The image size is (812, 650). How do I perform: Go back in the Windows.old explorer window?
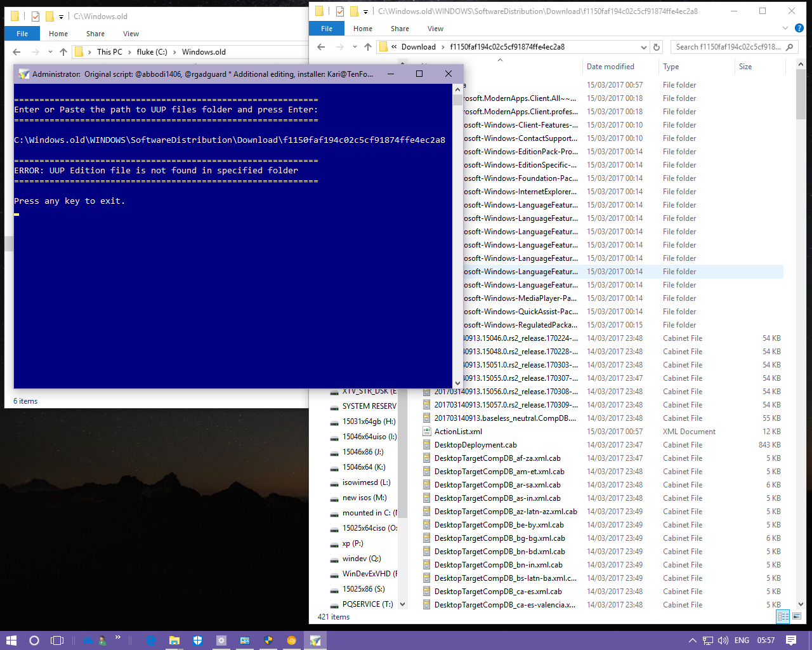(16, 52)
